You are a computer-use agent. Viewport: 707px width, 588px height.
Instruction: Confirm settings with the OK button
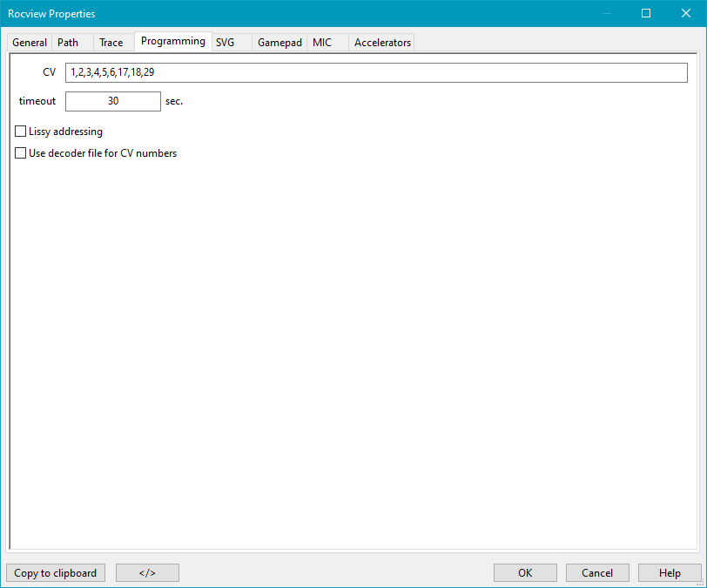525,573
